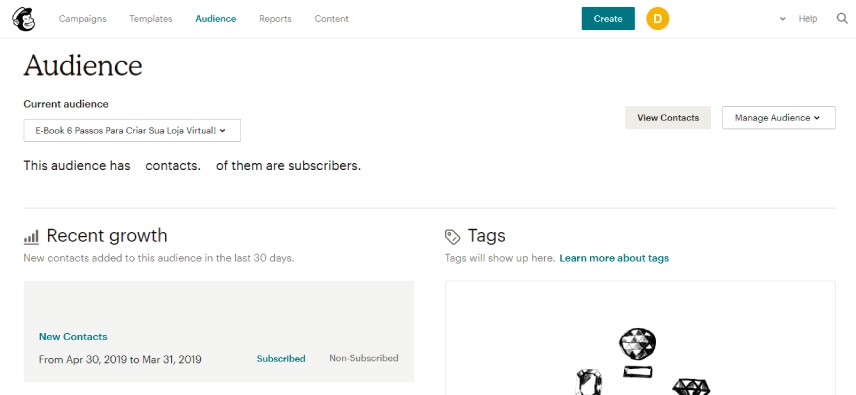The height and width of the screenshot is (395, 856).
Task: Click the Tags label icon
Action: click(452, 237)
